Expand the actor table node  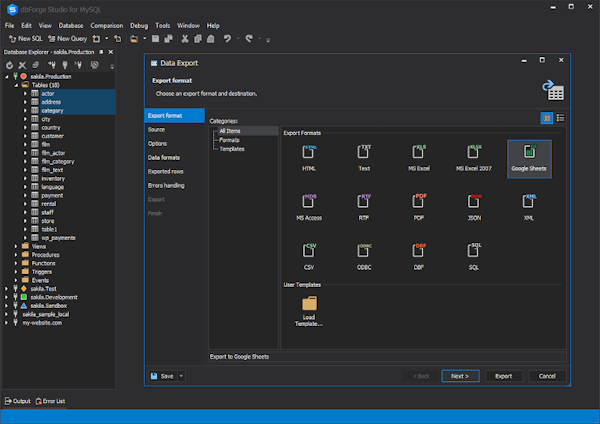25,93
